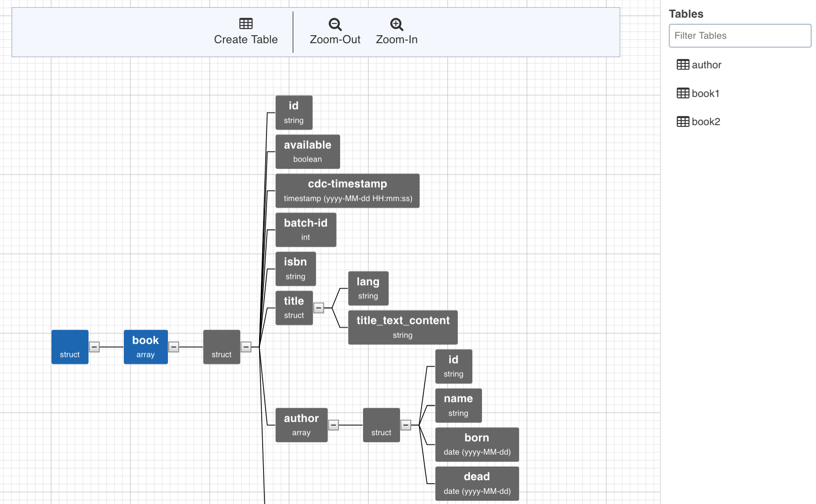
Task: Select the blue book array node
Action: coord(145,347)
